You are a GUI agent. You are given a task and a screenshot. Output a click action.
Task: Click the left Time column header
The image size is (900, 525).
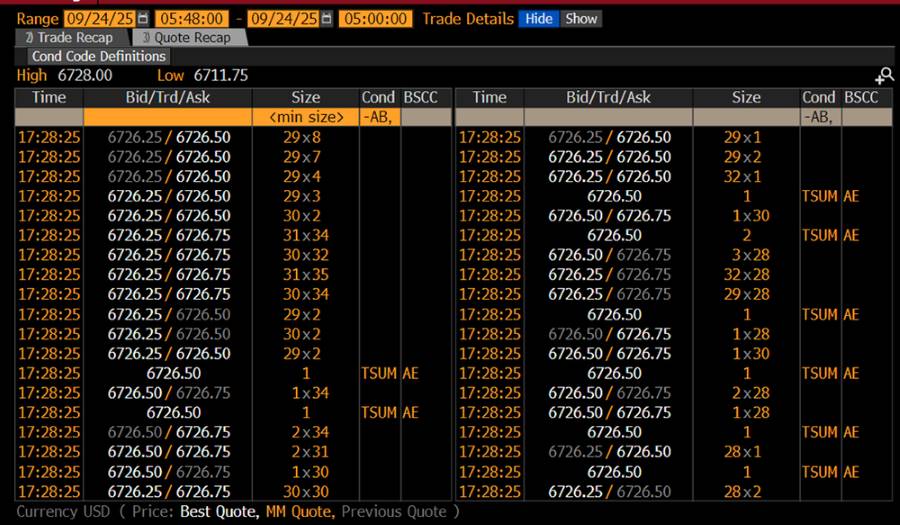coord(48,97)
